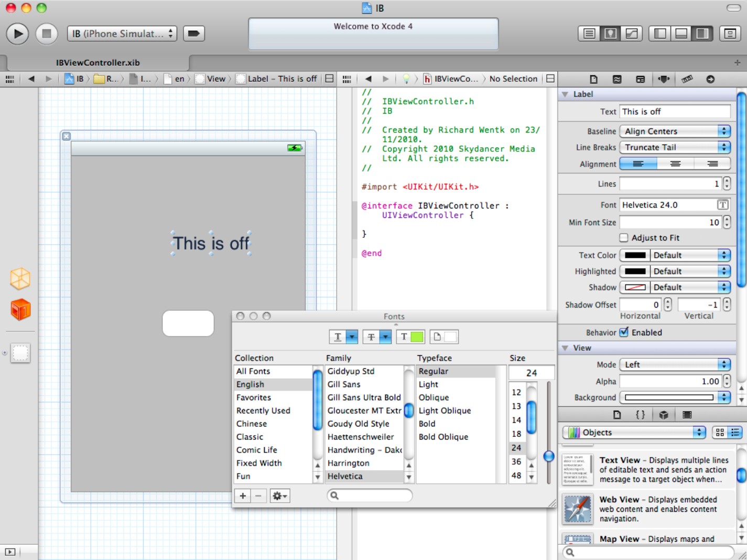Enable Adjust to Fit checkbox

point(624,238)
